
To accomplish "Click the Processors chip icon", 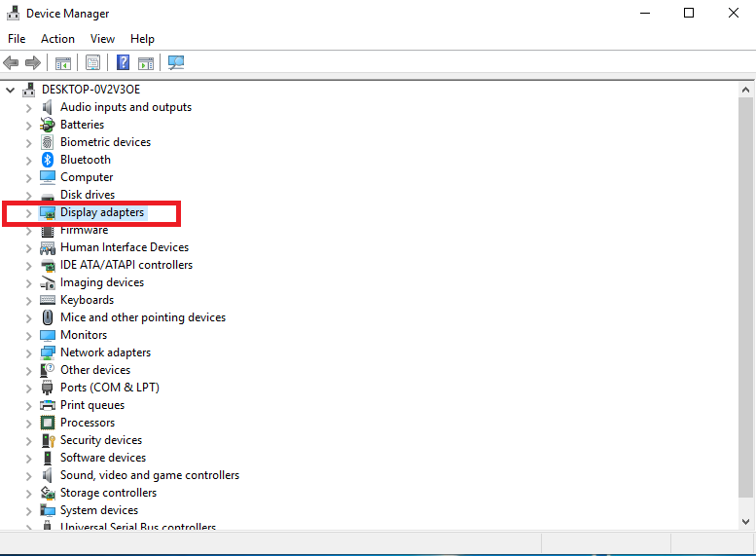I will coord(48,423).
